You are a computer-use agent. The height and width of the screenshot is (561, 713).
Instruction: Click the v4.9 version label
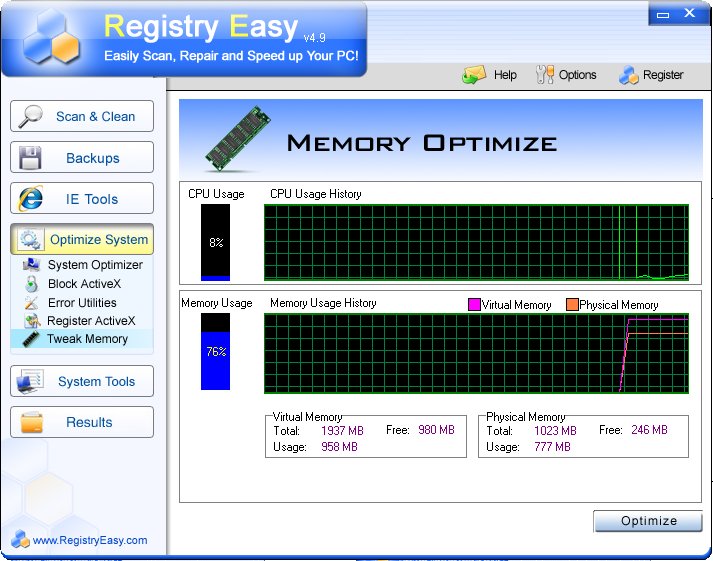click(x=315, y=38)
